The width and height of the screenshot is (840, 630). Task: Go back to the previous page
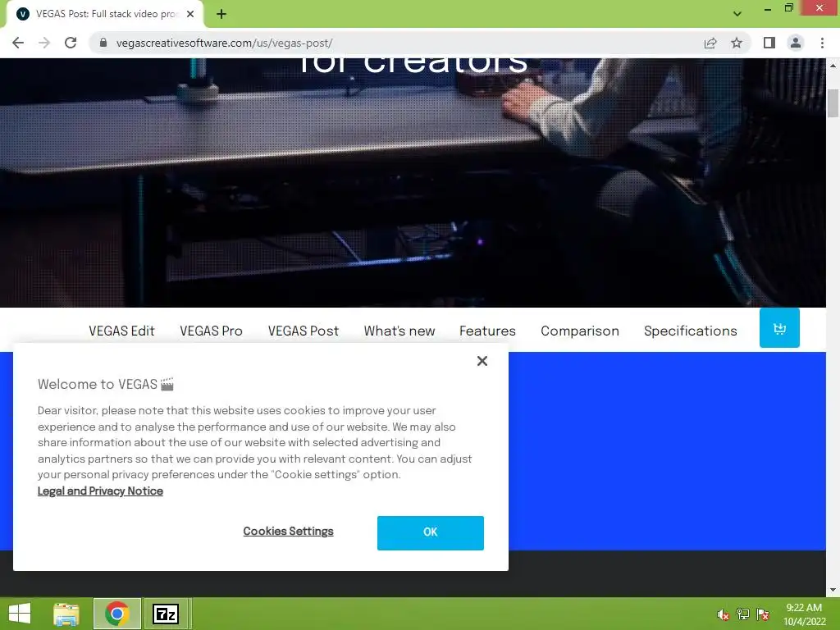pyautogui.click(x=18, y=43)
